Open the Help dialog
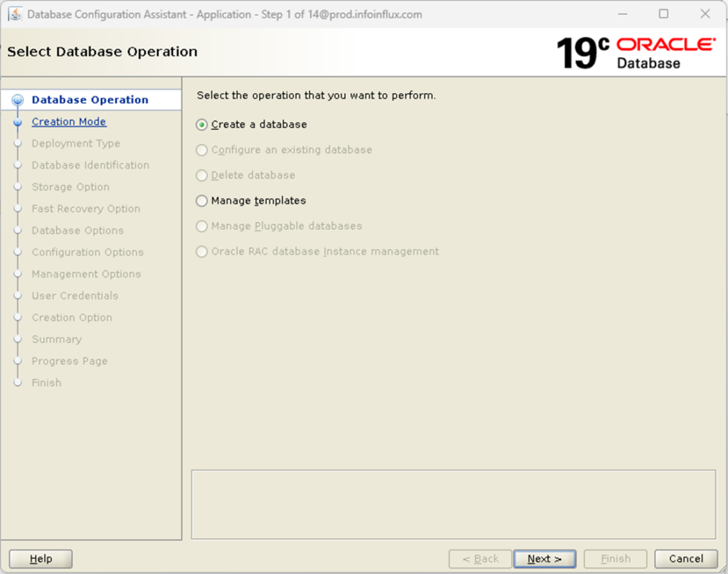 (40, 558)
